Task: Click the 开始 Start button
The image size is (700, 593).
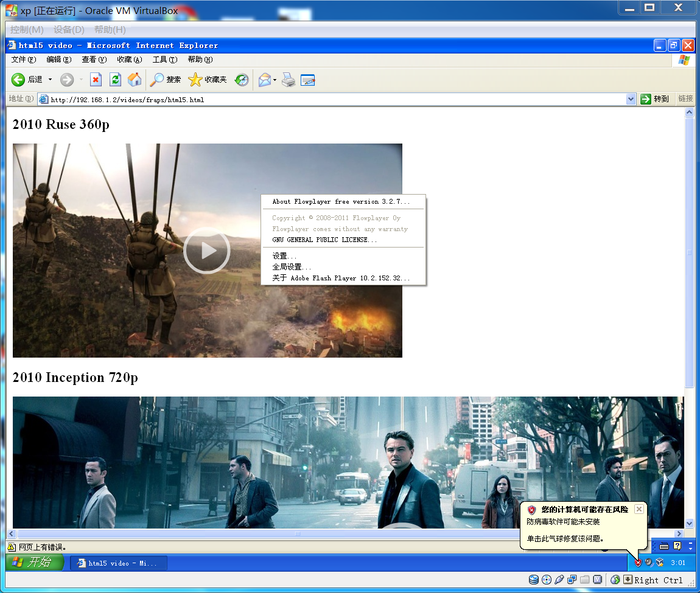Action: point(35,562)
